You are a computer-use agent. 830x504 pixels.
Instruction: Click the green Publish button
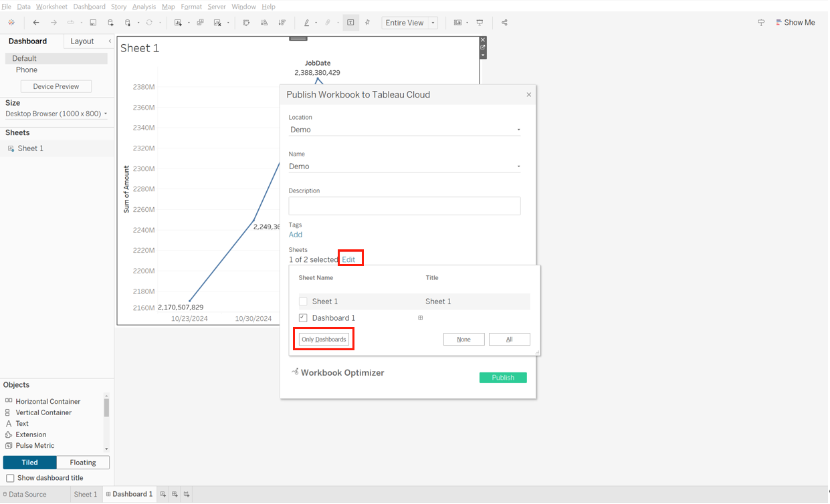tap(503, 378)
